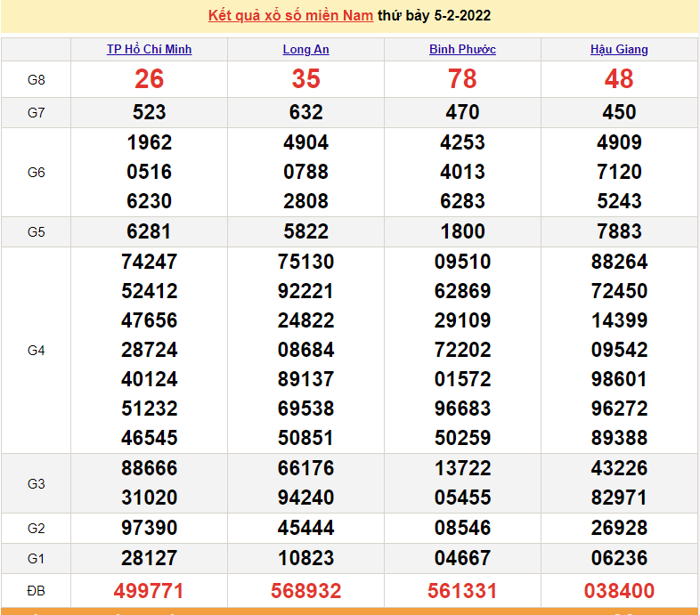Select the G4 row label cell

36,351
